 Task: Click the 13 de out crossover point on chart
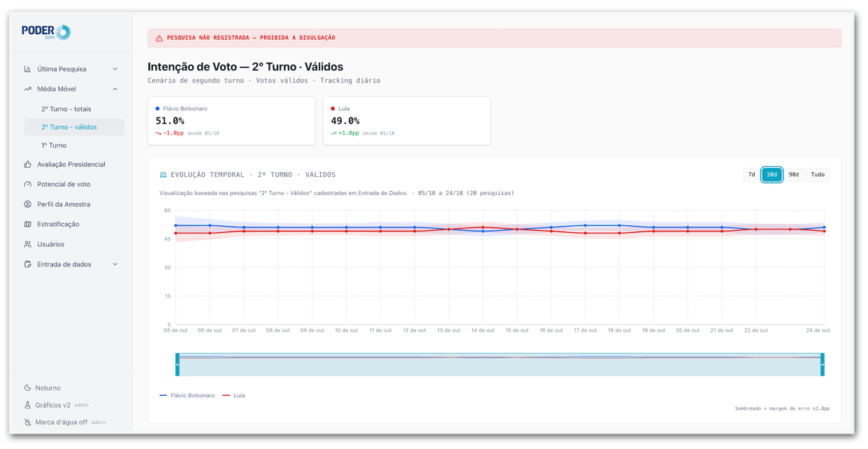pyautogui.click(x=449, y=229)
